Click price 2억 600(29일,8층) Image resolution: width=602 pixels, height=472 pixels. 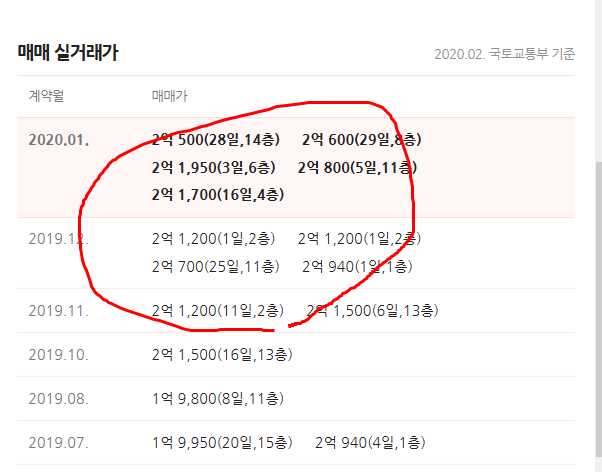(x=362, y=140)
